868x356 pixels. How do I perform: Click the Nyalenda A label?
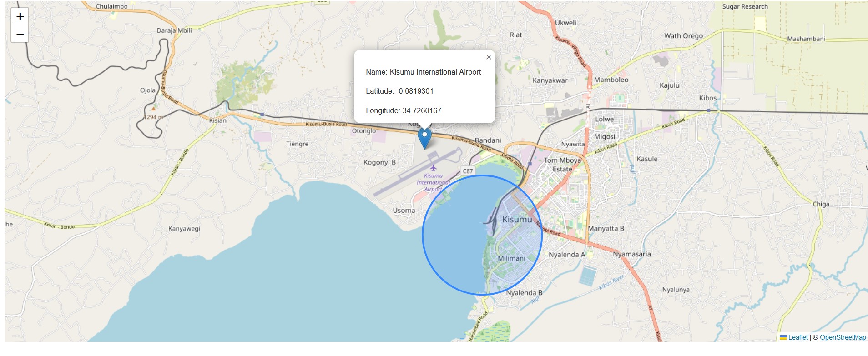[567, 255]
